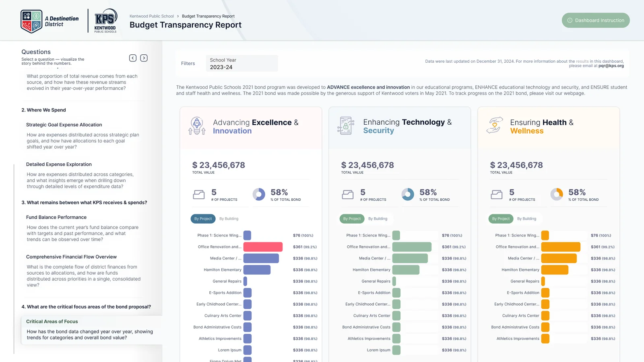Click Phase 1: Science Wing bar in Excellence card
Image resolution: width=644 pixels, height=362 pixels.
click(x=247, y=235)
